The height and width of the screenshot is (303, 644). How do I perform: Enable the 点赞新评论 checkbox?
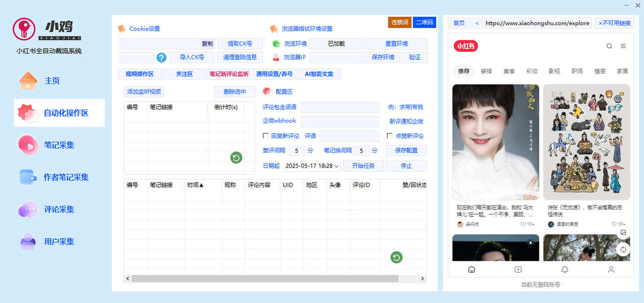[x=389, y=136]
